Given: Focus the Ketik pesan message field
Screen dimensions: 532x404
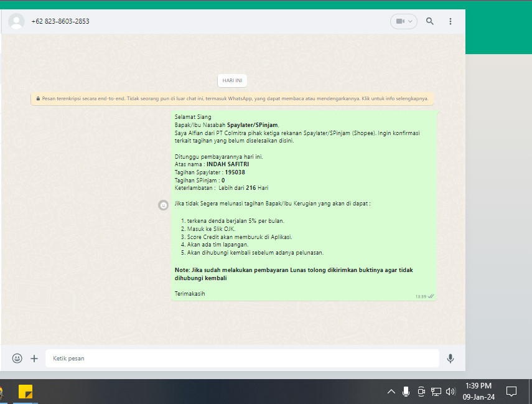Looking at the screenshot, I should click(242, 358).
